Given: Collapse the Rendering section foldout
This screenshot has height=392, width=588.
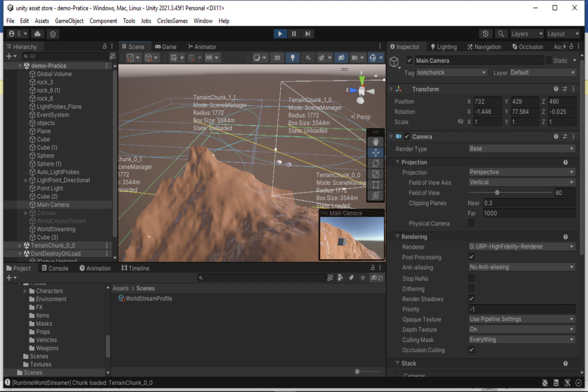Looking at the screenshot, I should (x=397, y=237).
